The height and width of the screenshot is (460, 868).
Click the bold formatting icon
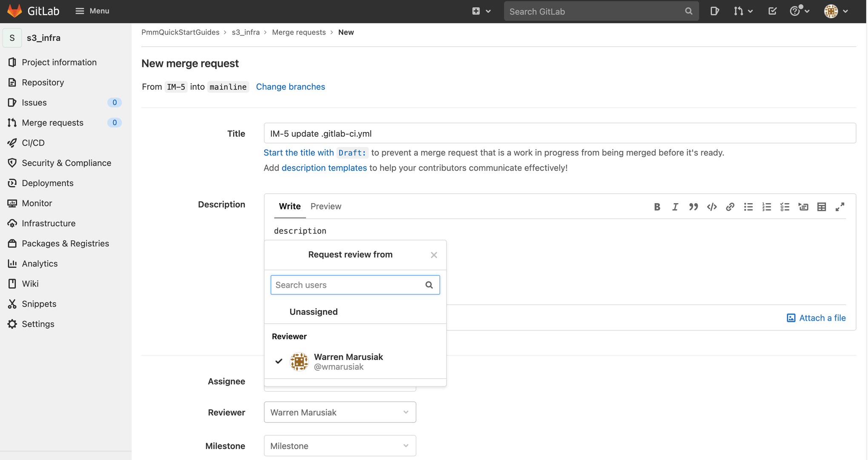(x=657, y=206)
